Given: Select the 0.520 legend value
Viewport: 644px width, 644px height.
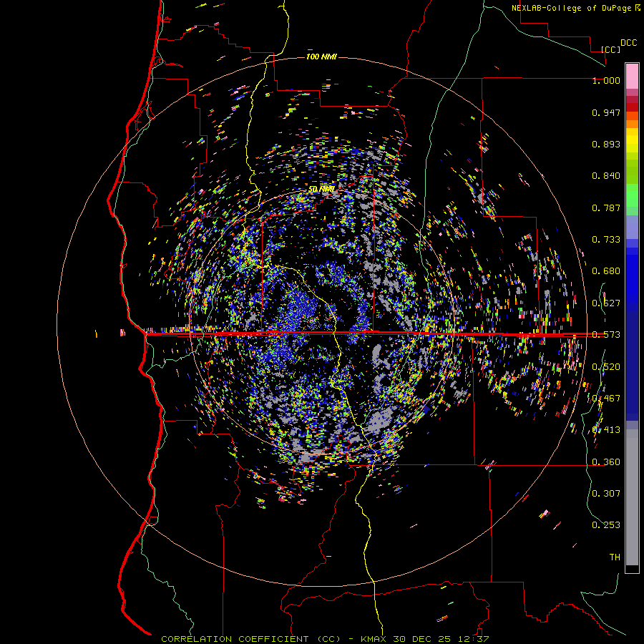Looking at the screenshot, I should 606,367.
